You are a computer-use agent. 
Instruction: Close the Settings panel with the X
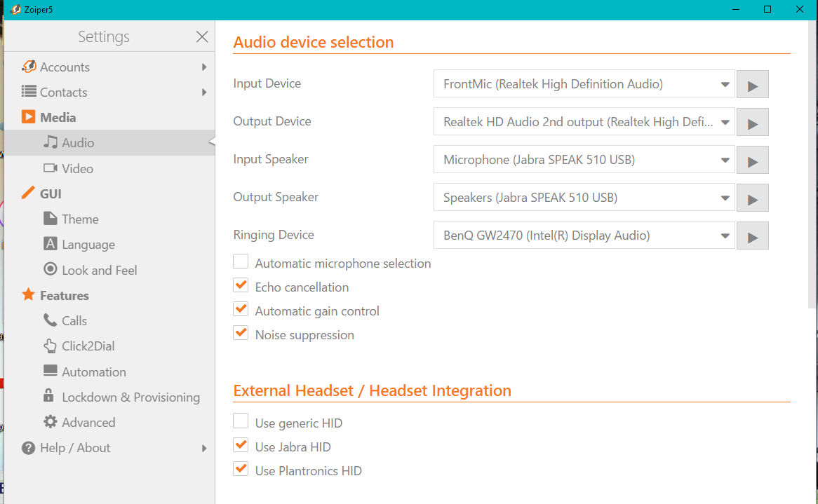click(x=202, y=36)
